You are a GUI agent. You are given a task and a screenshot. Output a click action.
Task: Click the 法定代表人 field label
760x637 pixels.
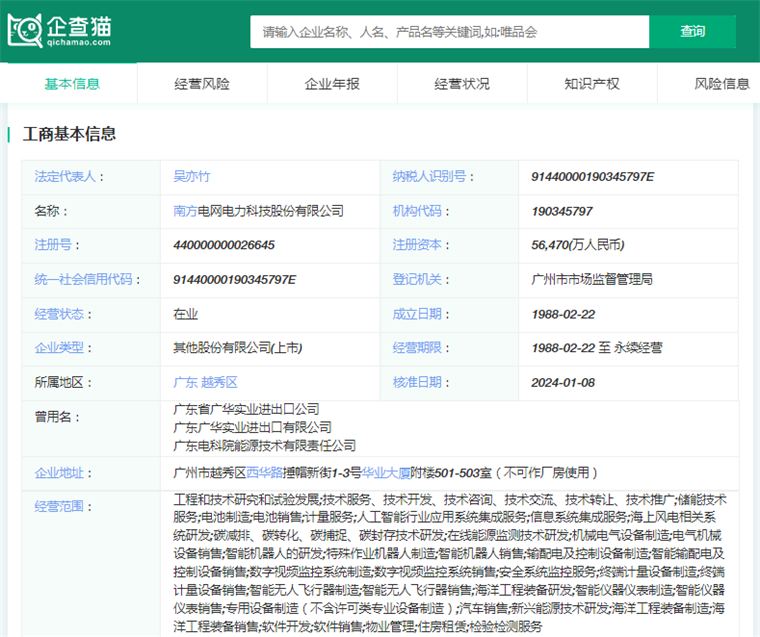65,177
